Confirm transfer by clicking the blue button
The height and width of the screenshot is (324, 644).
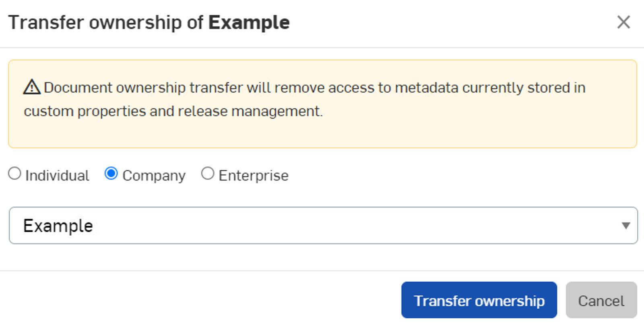(x=479, y=300)
